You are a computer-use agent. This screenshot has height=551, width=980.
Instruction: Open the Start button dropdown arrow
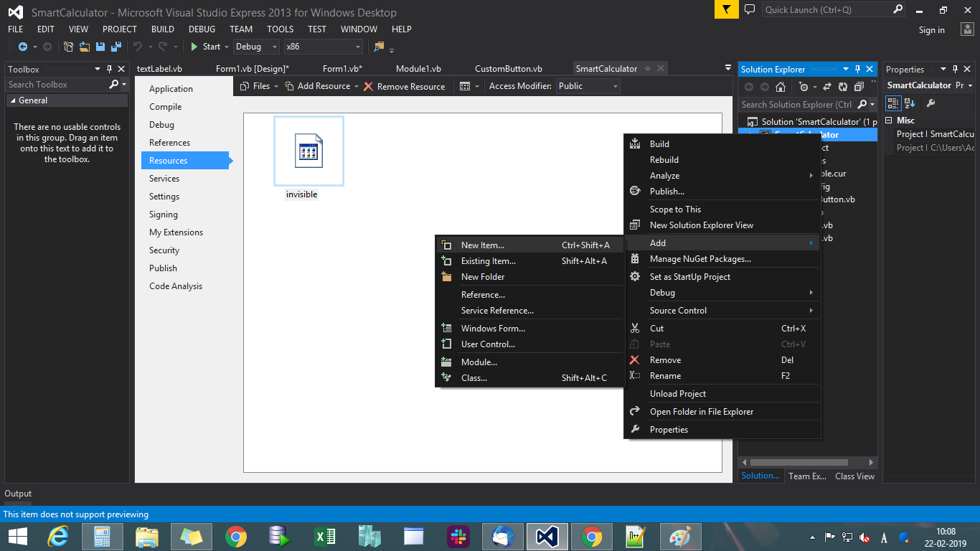tap(227, 47)
